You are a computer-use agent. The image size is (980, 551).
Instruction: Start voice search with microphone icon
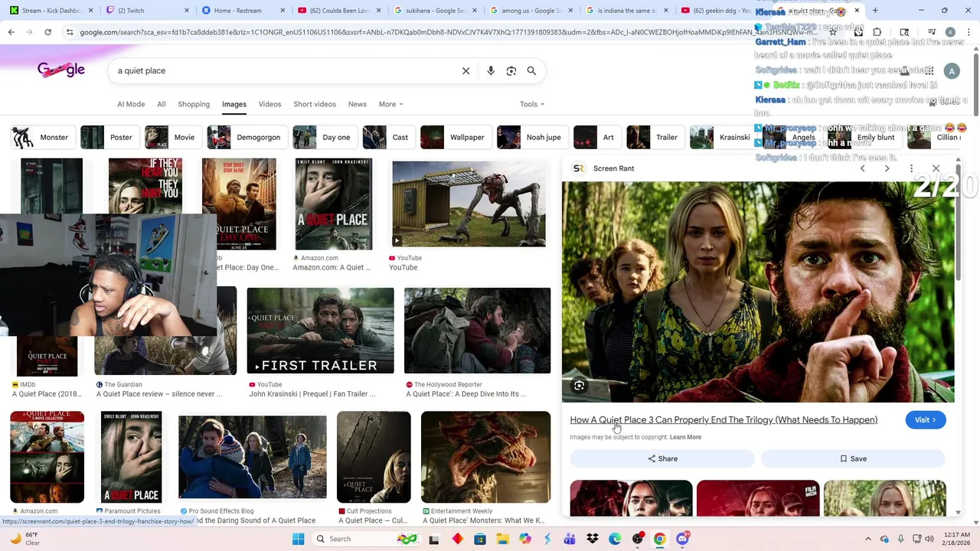pos(491,70)
